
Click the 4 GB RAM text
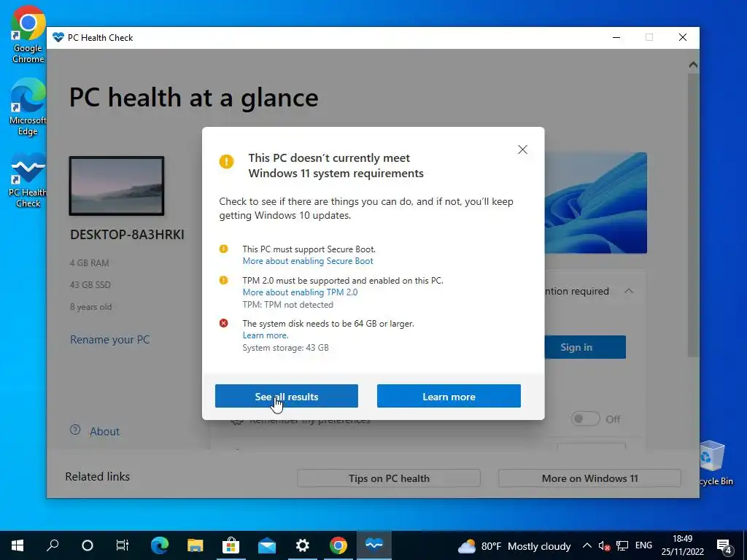tap(90, 262)
